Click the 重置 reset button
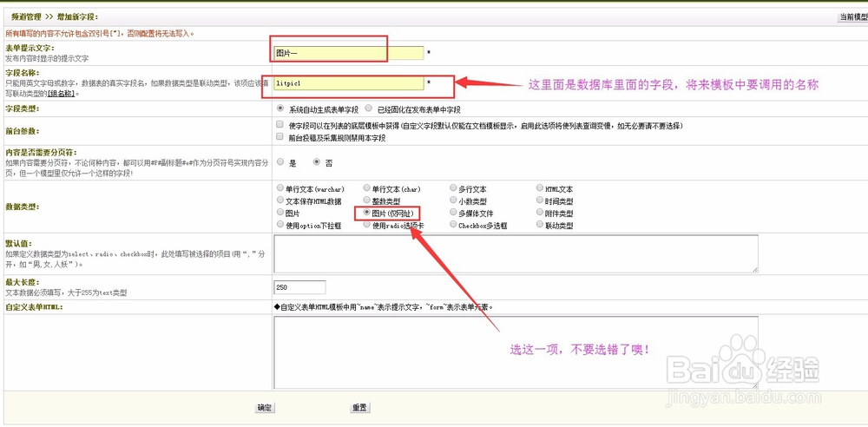This screenshot has height=427, width=868. coord(360,408)
